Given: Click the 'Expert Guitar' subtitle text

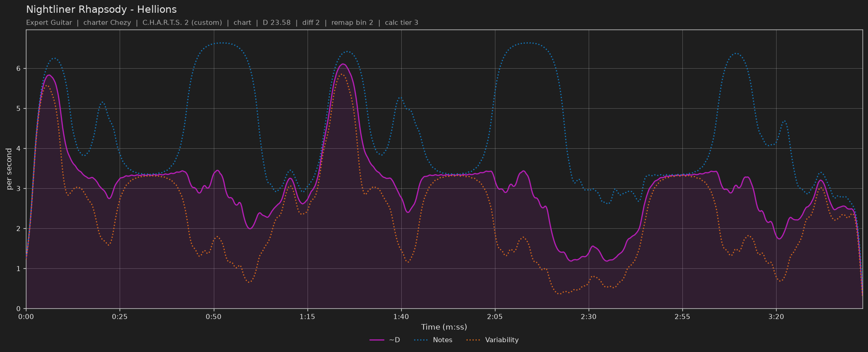Looking at the screenshot, I should 49,23.
